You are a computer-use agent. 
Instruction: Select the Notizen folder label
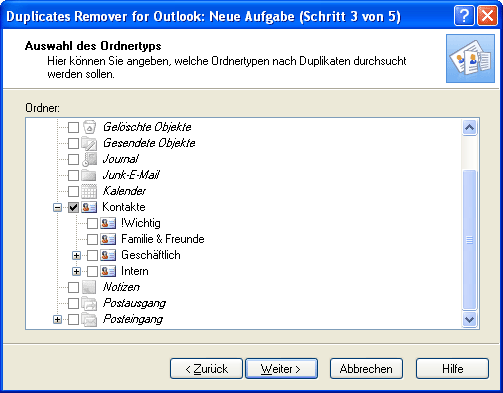[x=121, y=287]
